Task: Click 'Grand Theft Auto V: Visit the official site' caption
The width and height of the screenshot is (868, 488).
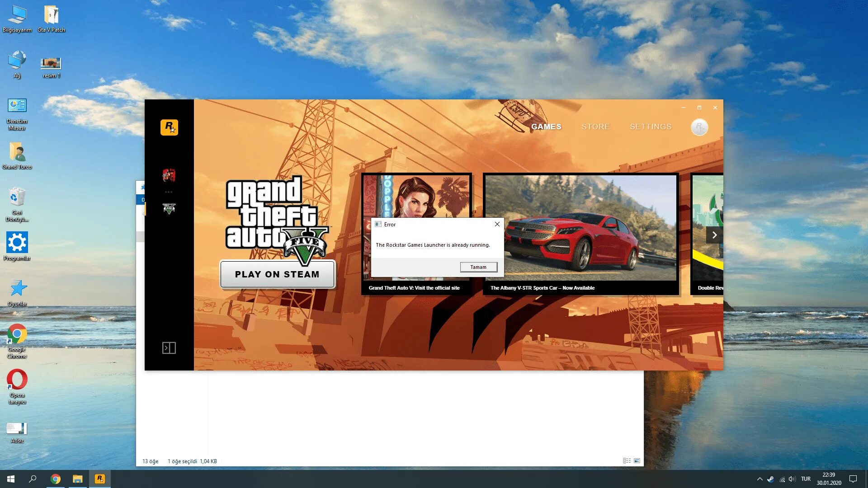Action: [414, 288]
